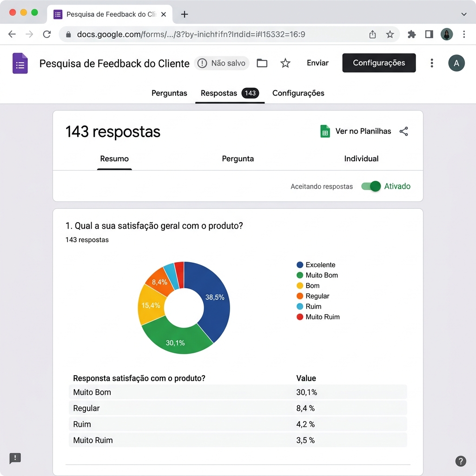Click the feedback exclamation icon at bottom left
The image size is (476, 476).
[15, 458]
